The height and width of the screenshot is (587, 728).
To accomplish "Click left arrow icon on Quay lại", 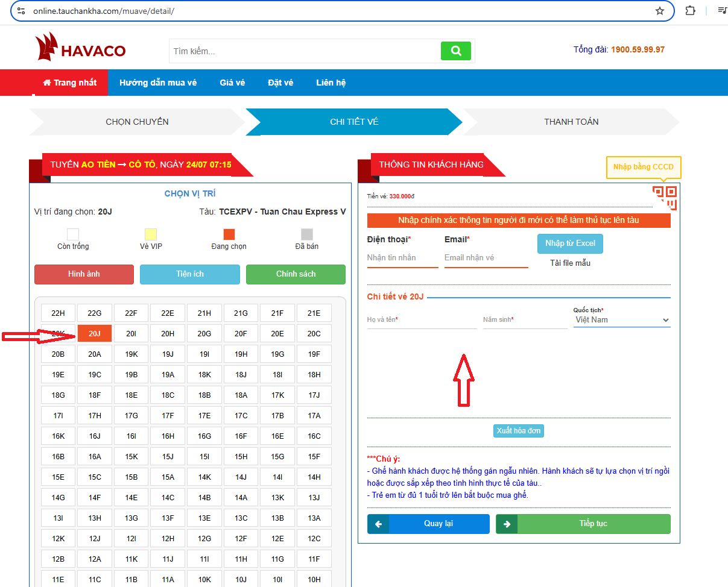I will click(x=378, y=524).
